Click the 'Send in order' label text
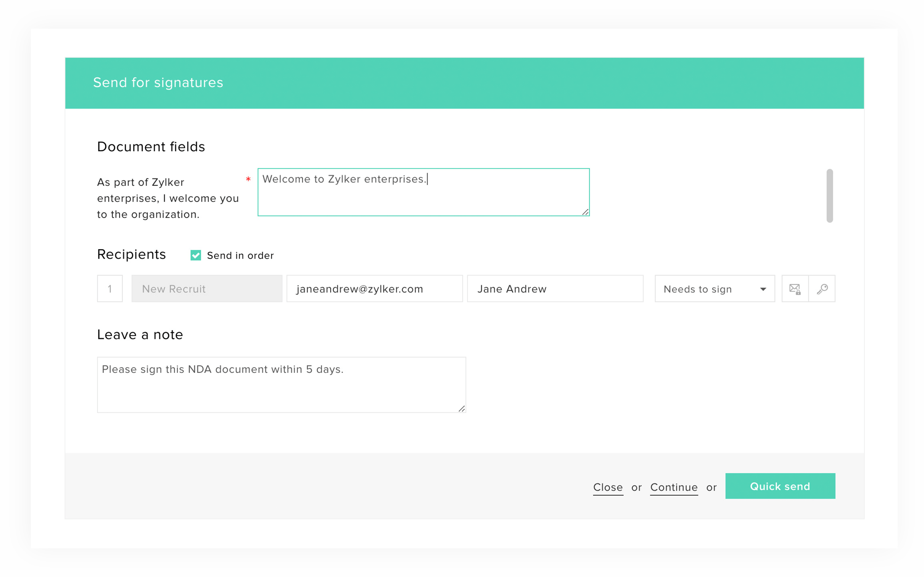 pos(240,255)
